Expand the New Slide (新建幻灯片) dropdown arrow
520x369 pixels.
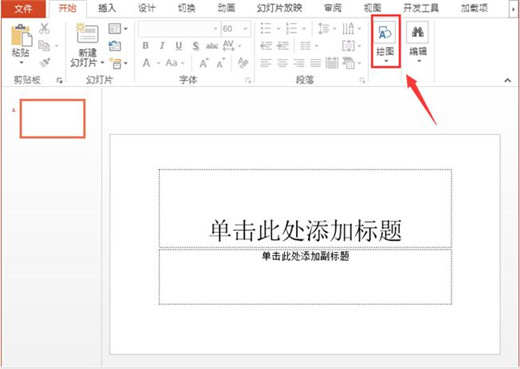[x=102, y=62]
